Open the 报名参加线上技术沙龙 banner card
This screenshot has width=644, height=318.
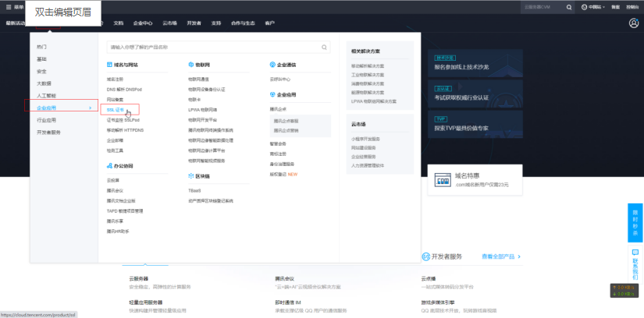tap(475, 63)
